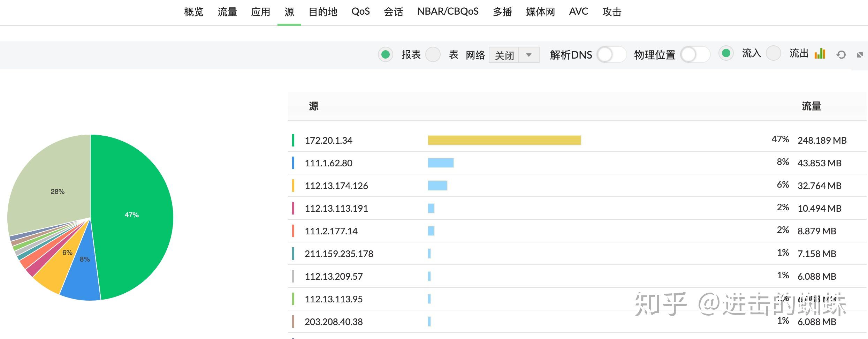Click the refresh icon
Screen dimensions: 868x339
click(841, 55)
